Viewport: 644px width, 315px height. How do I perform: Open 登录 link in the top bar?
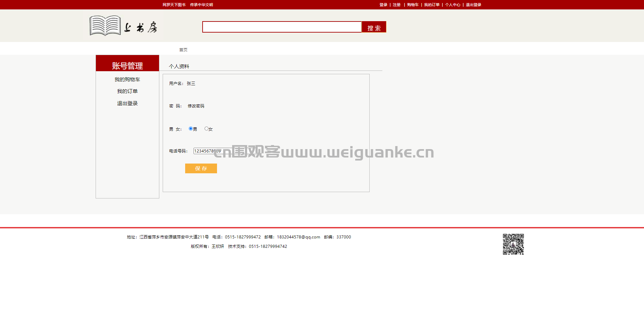coord(383,5)
